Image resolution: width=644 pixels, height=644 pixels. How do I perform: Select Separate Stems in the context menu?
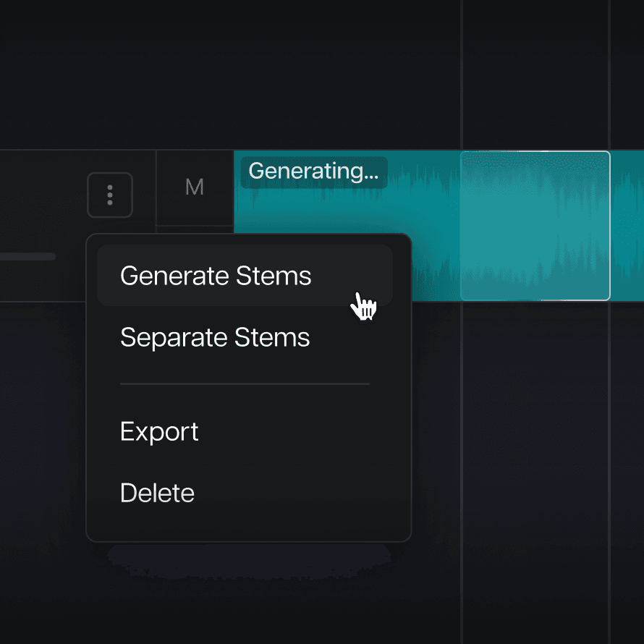(215, 337)
